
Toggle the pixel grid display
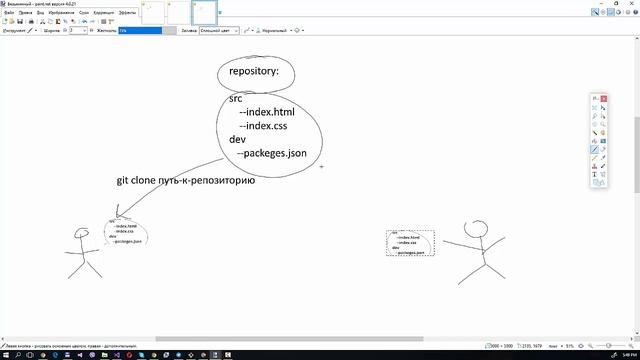(x=103, y=21)
